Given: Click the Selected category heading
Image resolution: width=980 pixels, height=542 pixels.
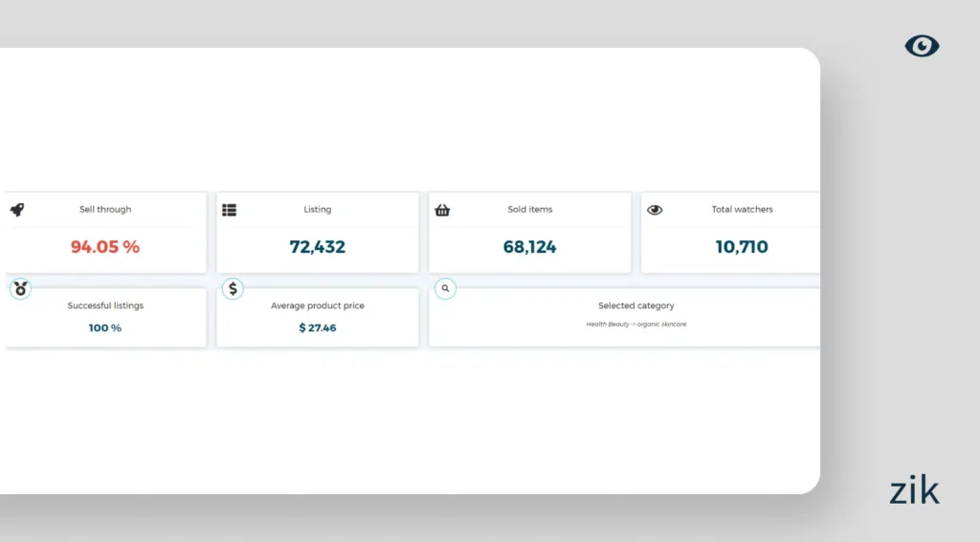Looking at the screenshot, I should coord(636,305).
